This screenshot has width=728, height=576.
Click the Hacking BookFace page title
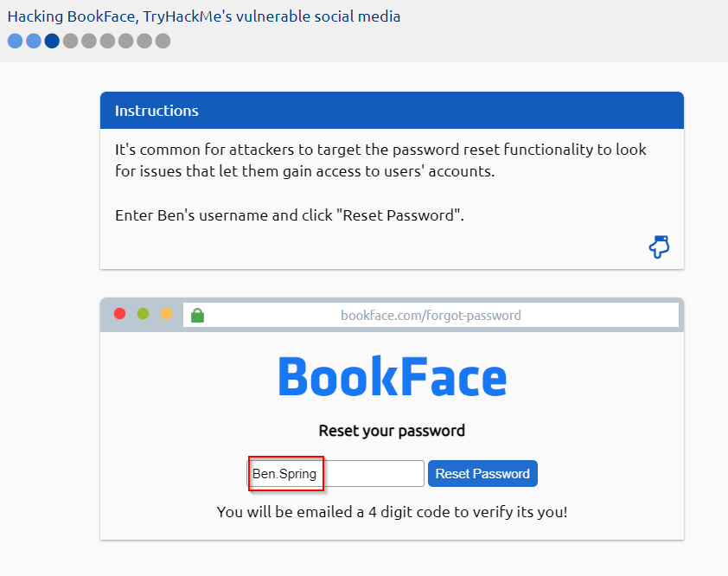204,16
